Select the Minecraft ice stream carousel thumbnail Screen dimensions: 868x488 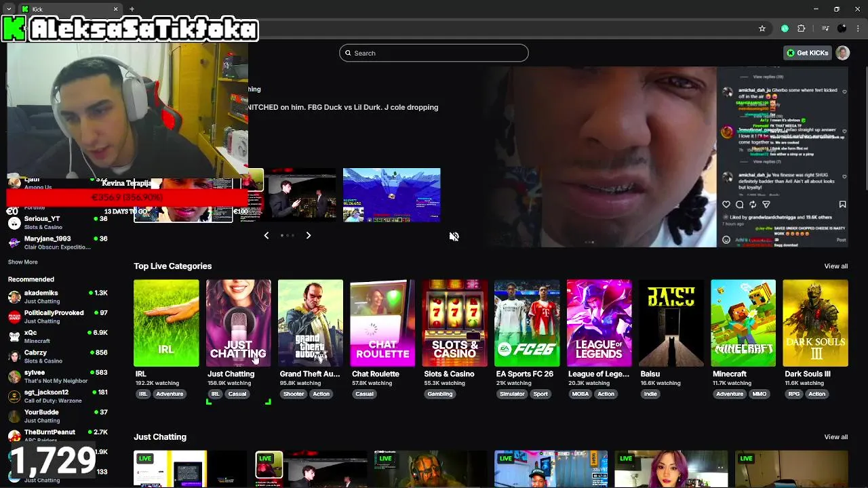click(391, 195)
